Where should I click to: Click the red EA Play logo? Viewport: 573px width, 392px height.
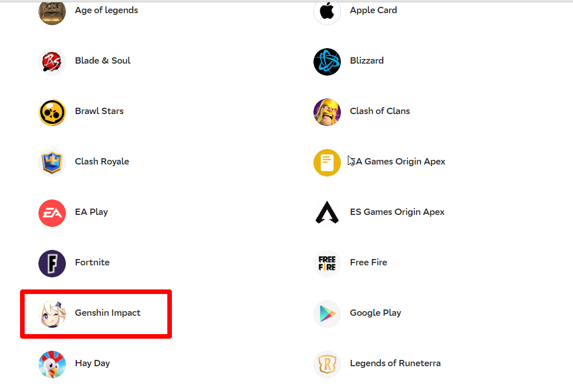pyautogui.click(x=52, y=213)
